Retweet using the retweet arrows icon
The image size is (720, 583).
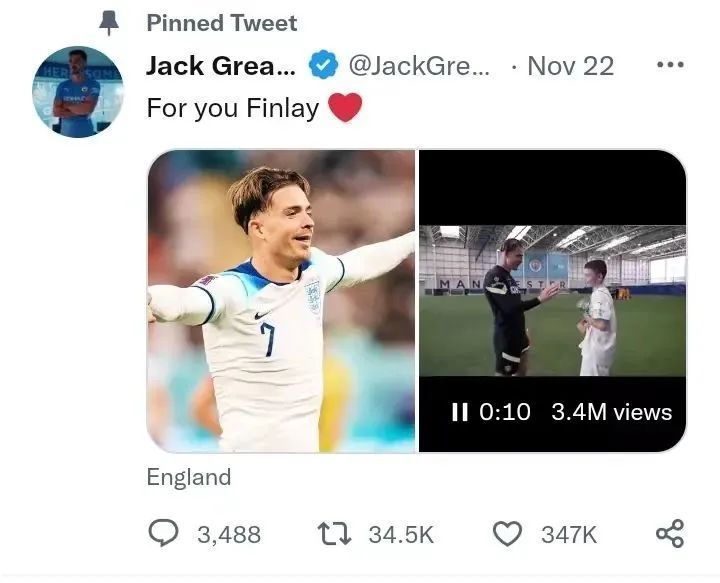pos(334,534)
